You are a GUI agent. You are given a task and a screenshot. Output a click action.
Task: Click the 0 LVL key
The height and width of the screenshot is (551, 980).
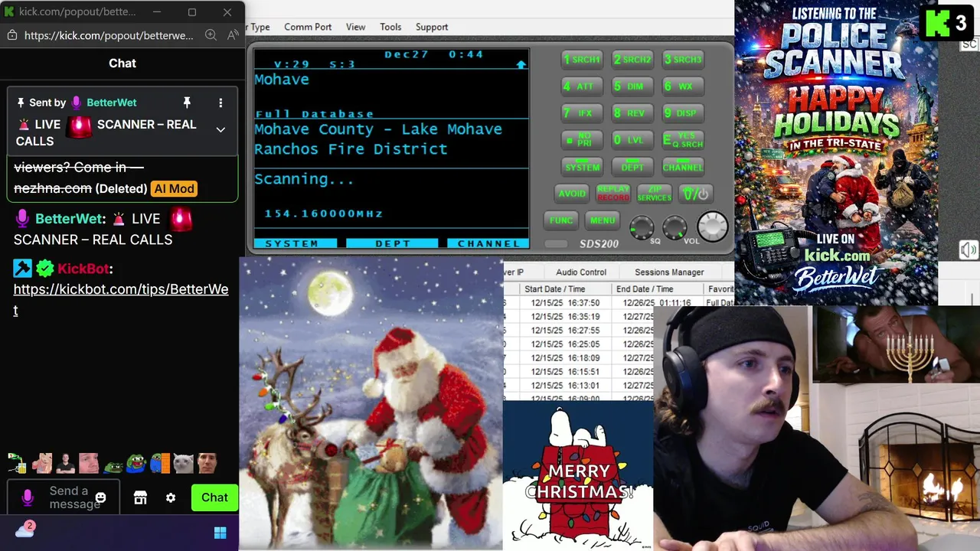pos(632,140)
